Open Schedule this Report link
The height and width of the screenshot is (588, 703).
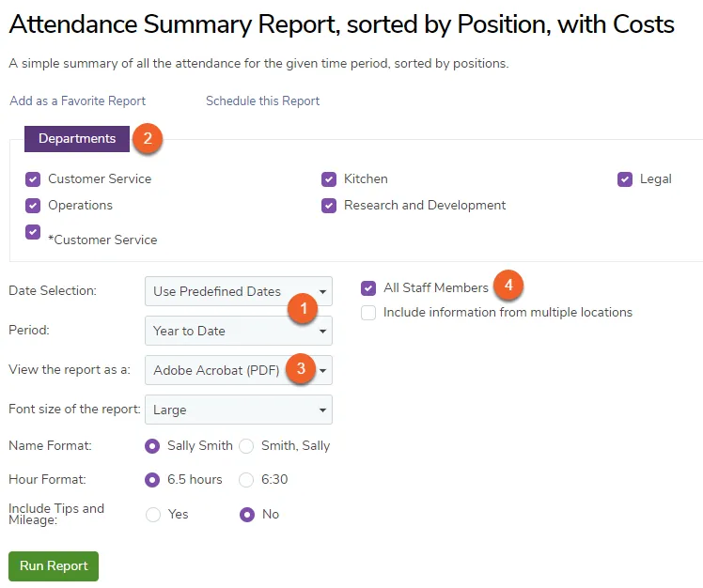click(262, 101)
